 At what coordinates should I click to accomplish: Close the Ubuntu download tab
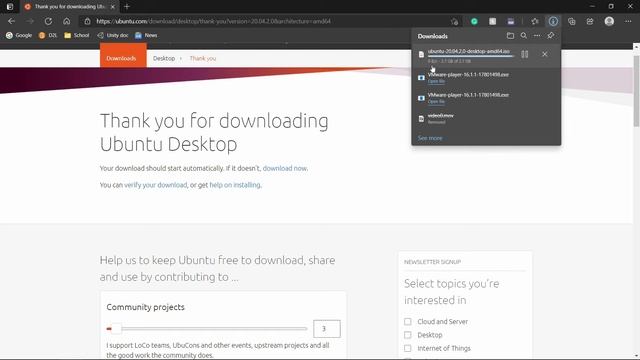point(113,7)
